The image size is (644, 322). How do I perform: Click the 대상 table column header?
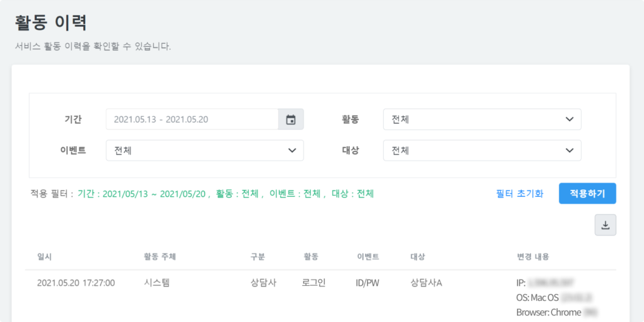[x=417, y=257]
